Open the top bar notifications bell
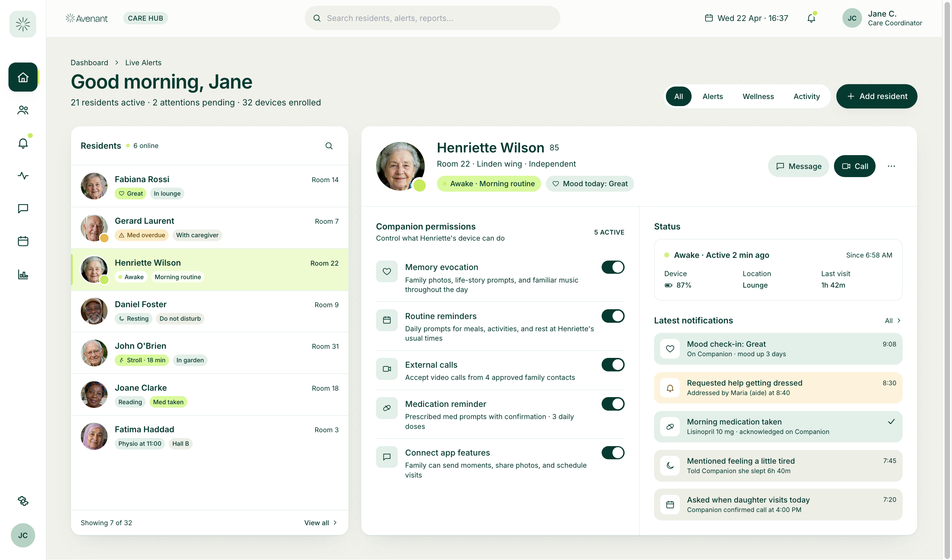The width and height of the screenshot is (952, 560). pos(811,18)
